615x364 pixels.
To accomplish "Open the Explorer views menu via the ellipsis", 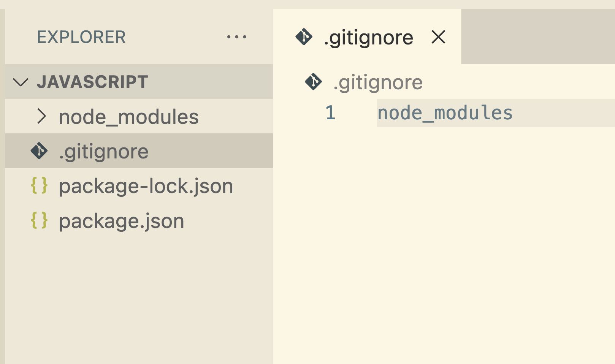I will (236, 37).
